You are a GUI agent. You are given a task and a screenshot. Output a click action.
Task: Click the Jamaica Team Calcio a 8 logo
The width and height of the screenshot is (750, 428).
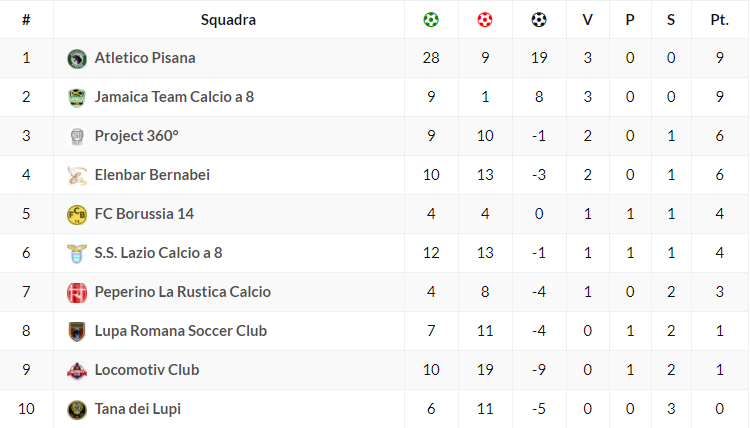(77, 97)
